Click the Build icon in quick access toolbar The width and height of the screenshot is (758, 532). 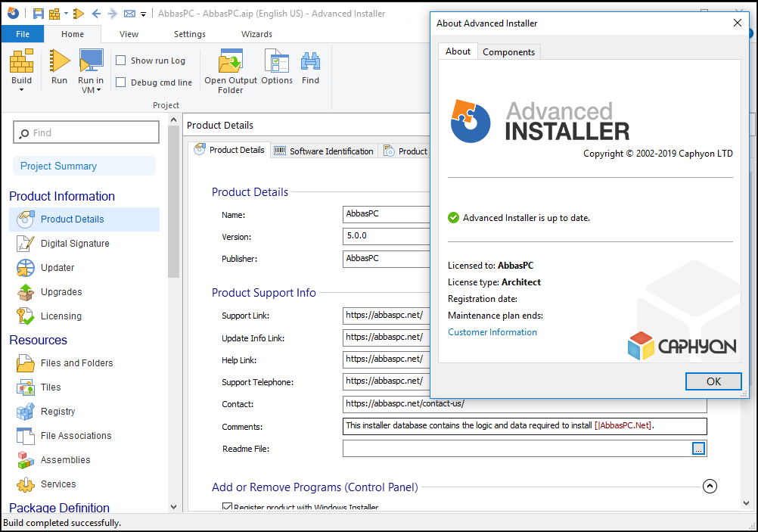pos(54,14)
